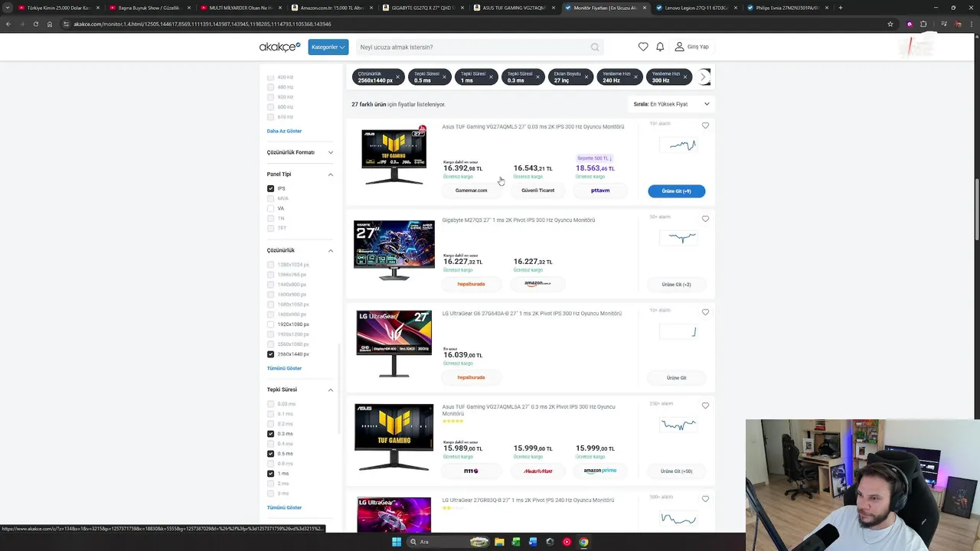Uncheck the IPS panel type
The image size is (980, 551).
(x=270, y=188)
